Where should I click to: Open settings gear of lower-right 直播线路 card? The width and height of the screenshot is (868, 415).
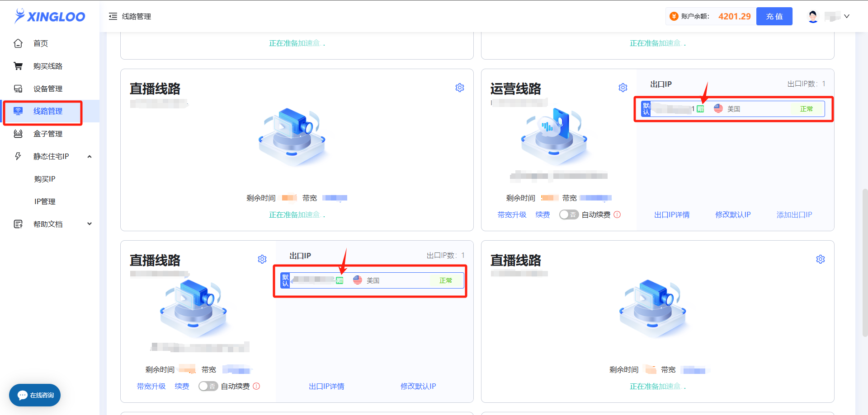821,259
